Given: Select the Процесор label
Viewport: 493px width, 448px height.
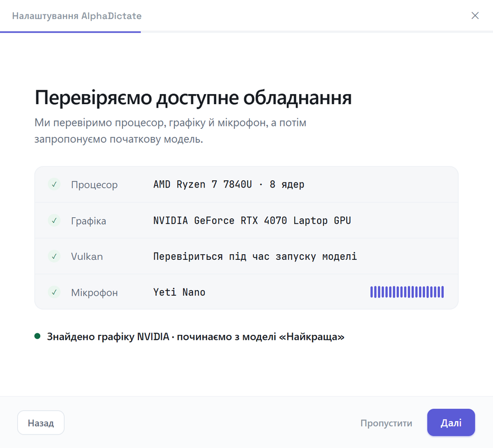Looking at the screenshot, I should pos(94,185).
